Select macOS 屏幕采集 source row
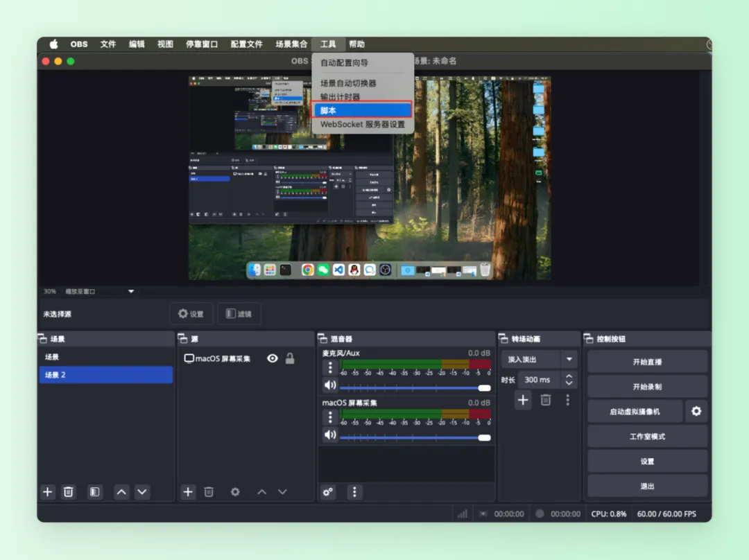 point(245,358)
